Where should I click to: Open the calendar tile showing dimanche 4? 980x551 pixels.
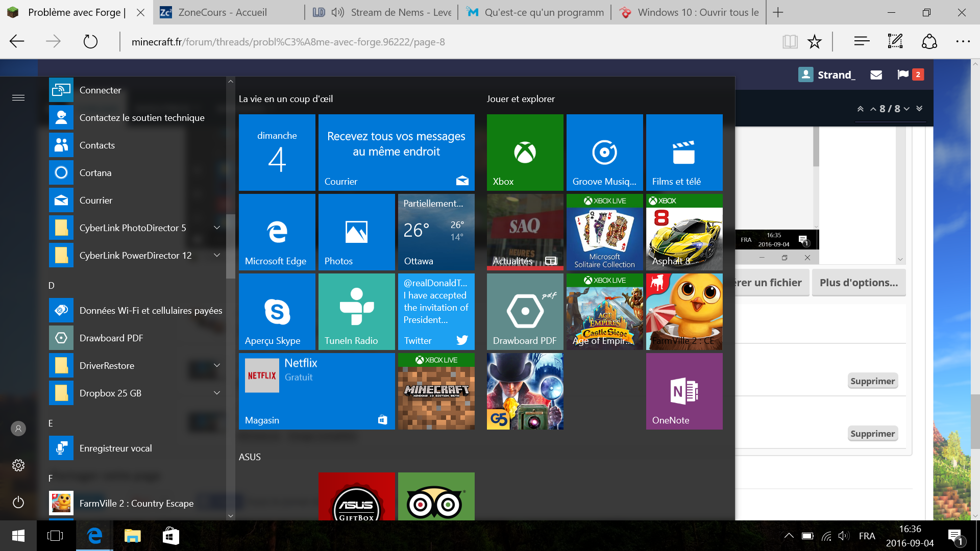click(277, 153)
